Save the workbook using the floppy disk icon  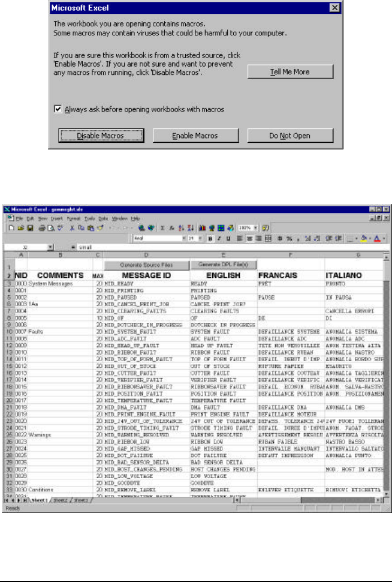coord(30,228)
